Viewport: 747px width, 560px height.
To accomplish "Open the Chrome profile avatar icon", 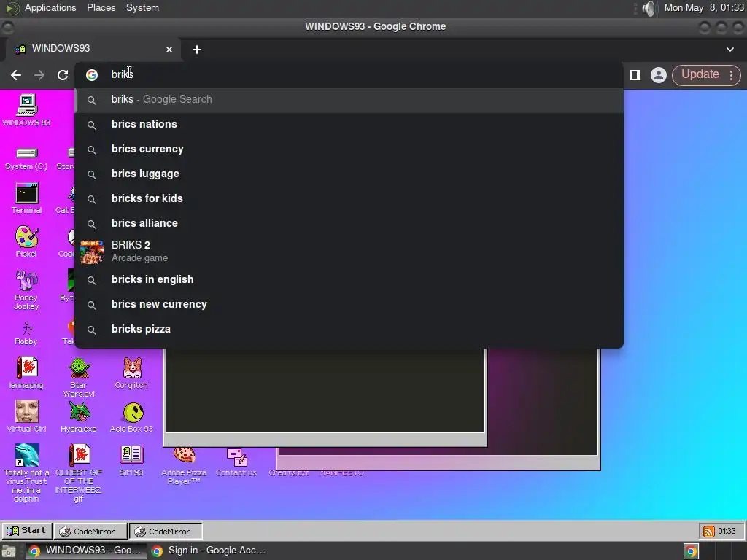I will tap(659, 75).
